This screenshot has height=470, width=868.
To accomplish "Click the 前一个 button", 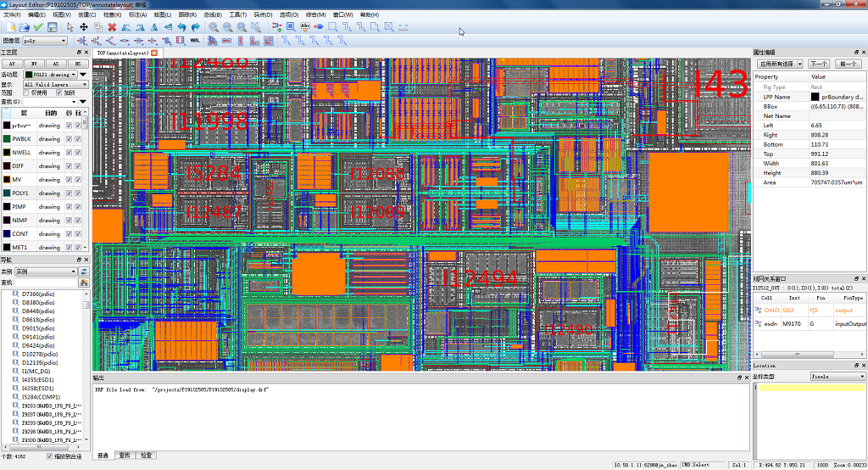I will 848,64.
